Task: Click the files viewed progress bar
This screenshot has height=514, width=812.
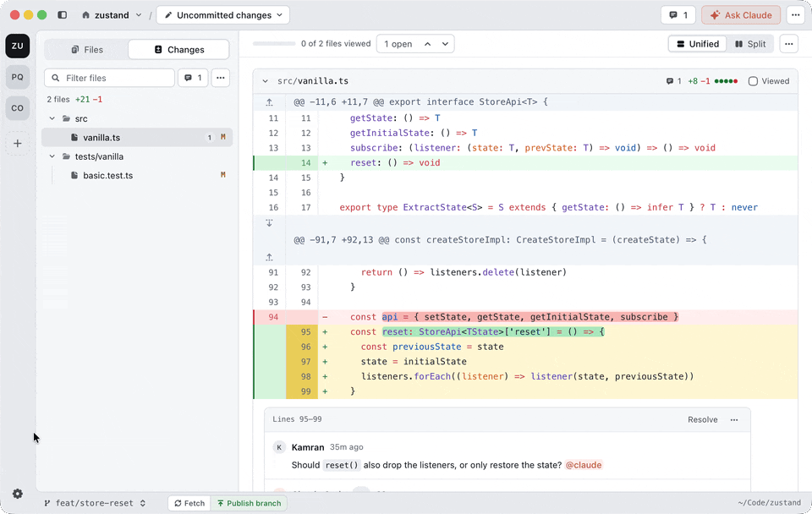Action: [274, 43]
